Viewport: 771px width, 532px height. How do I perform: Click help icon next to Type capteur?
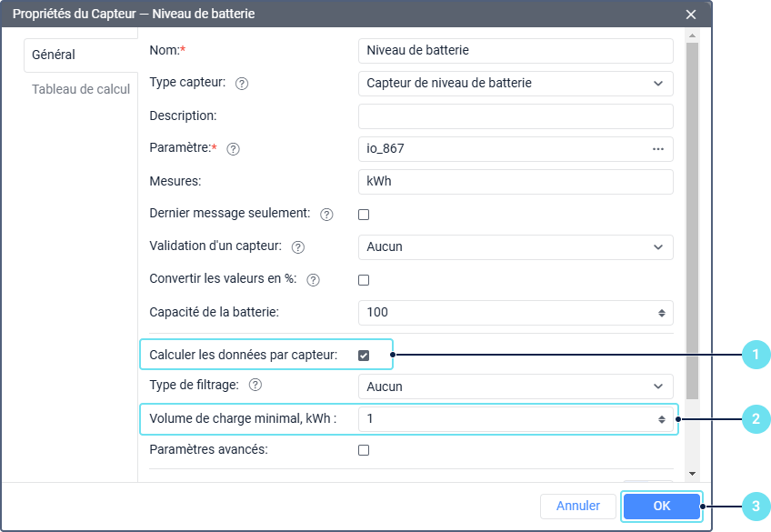coord(242,84)
